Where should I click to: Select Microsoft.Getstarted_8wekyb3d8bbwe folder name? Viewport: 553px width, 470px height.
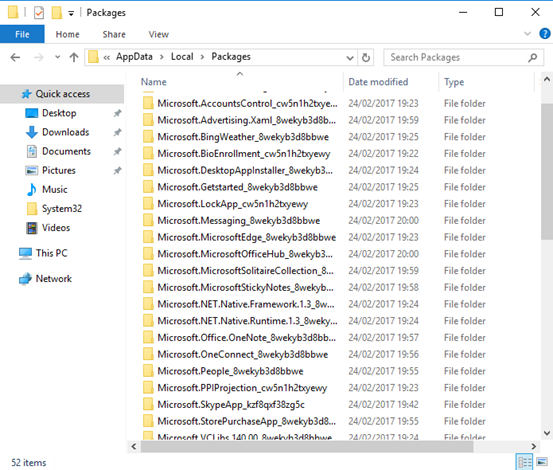(237, 187)
